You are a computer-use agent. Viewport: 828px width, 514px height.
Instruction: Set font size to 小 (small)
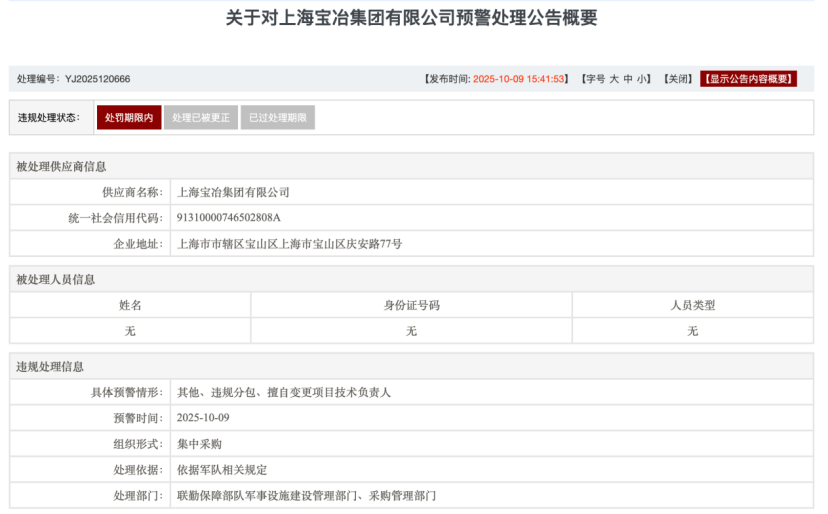[x=643, y=79]
